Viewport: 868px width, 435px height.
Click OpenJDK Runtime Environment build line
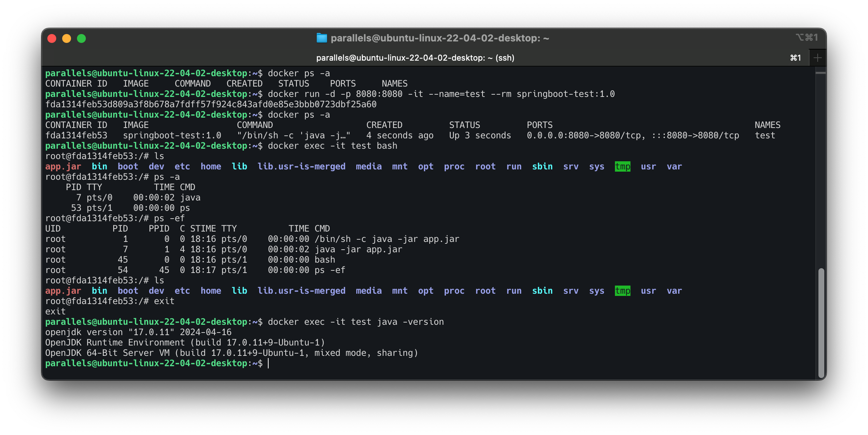tap(185, 343)
